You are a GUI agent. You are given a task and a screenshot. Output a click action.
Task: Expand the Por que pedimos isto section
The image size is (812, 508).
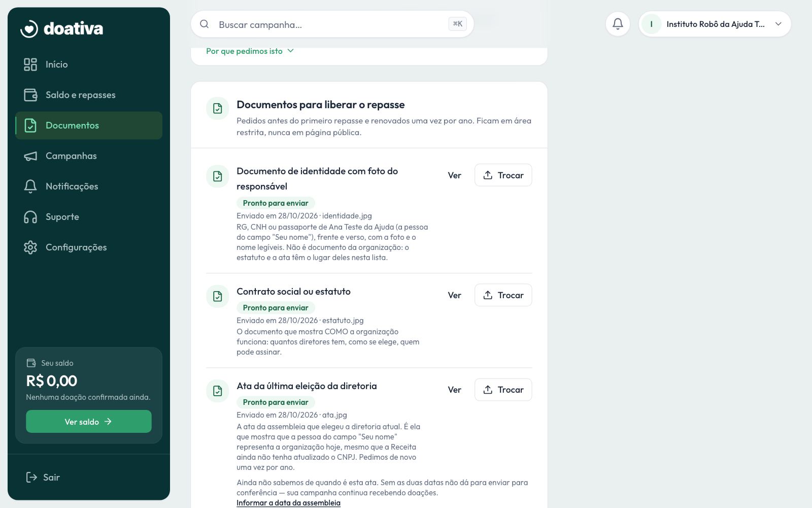(x=250, y=51)
